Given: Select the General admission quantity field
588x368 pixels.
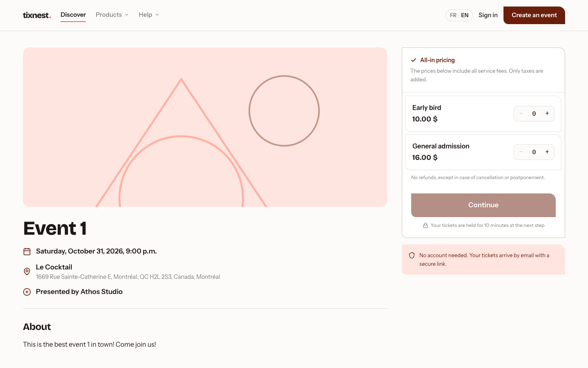Looking at the screenshot, I should [x=534, y=152].
